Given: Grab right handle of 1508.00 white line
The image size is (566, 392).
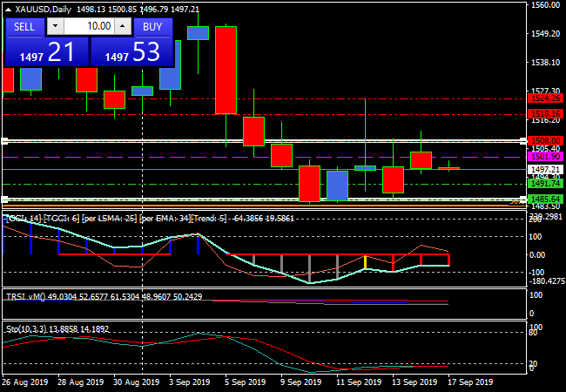Looking at the screenshot, I should click(522, 140).
